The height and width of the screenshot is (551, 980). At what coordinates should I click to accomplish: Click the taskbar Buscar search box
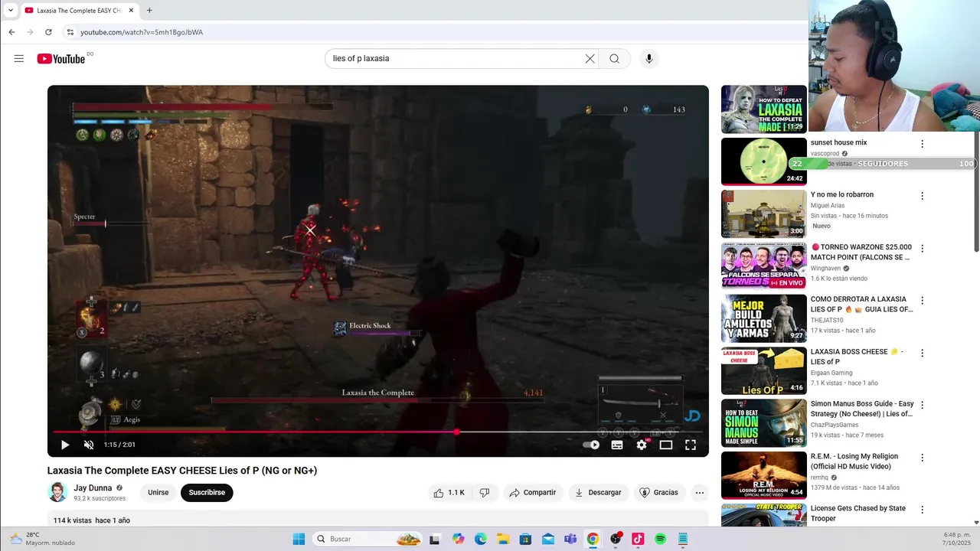[x=369, y=539]
